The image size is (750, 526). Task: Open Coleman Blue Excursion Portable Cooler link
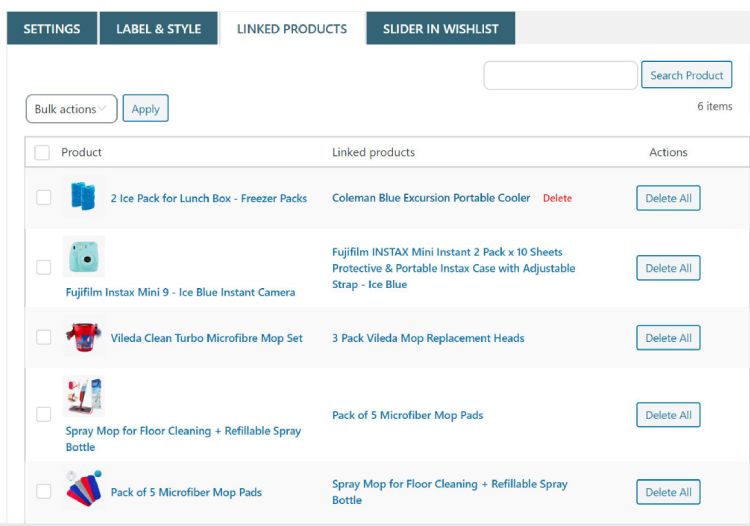click(x=431, y=197)
